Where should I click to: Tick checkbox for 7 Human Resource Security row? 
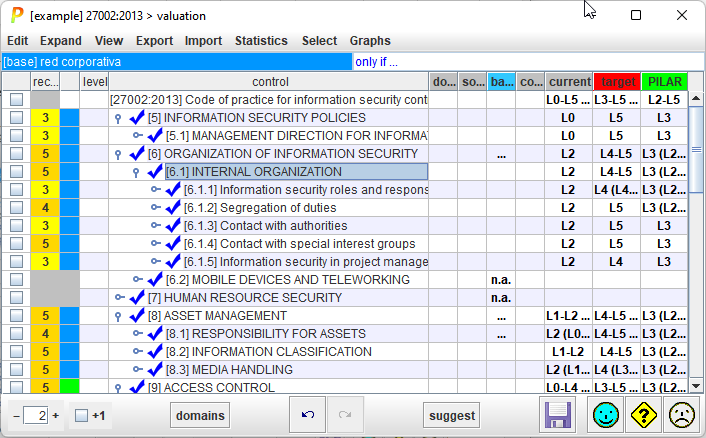click(x=17, y=298)
